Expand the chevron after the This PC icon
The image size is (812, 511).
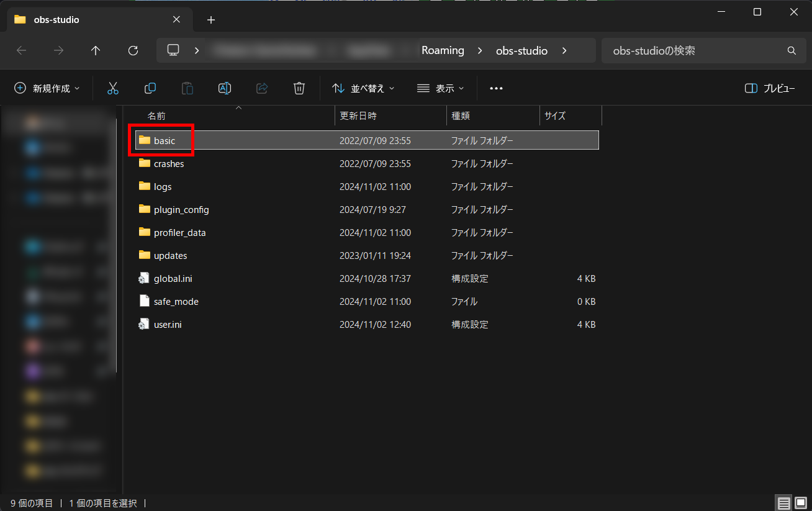[197, 51]
